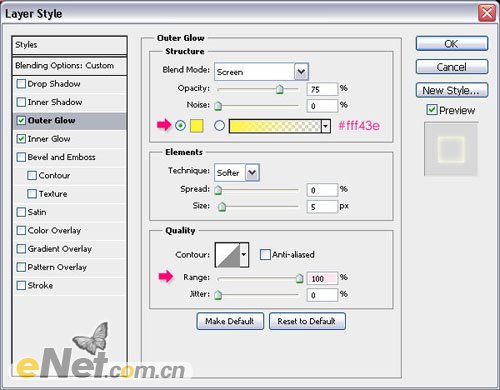Uncheck the Inner Glow checkbox

click(21, 139)
